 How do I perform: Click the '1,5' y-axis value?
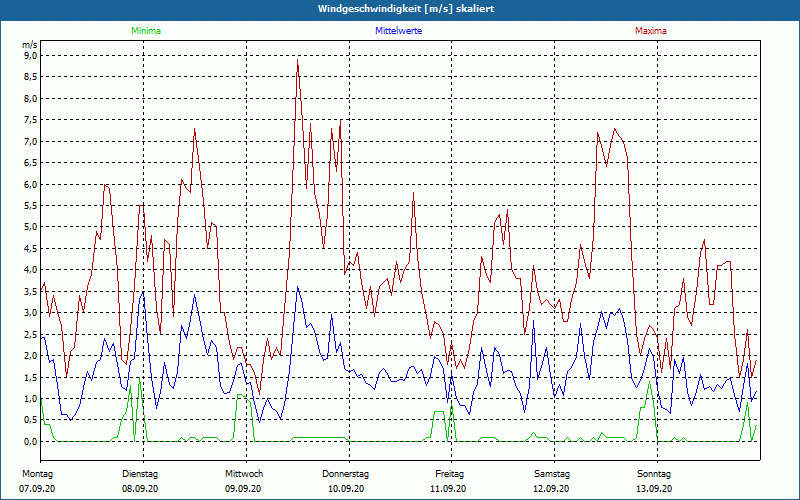[x=31, y=377]
